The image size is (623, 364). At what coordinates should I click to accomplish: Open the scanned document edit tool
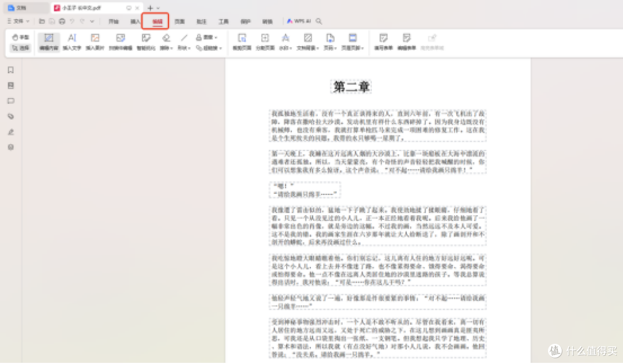[x=121, y=42]
